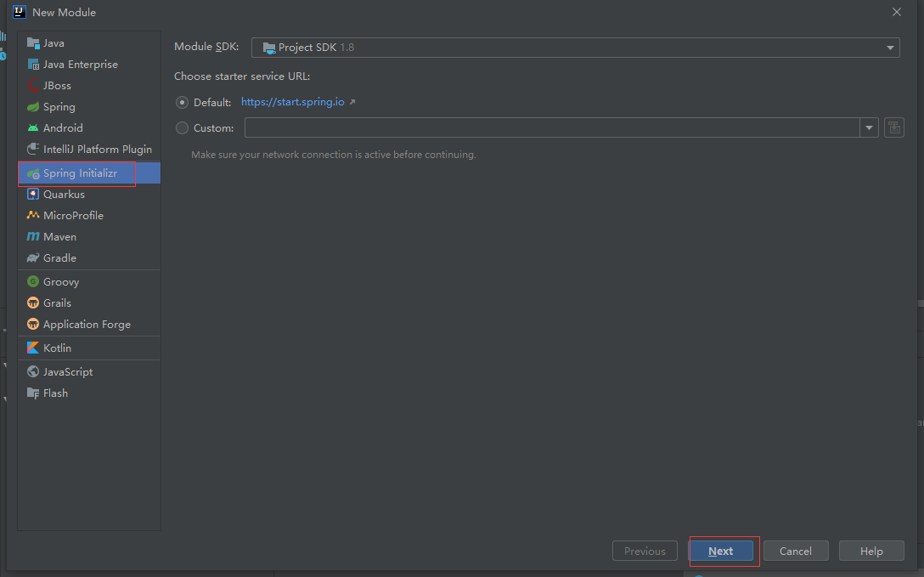The width and height of the screenshot is (924, 577).
Task: Select Gradle in the list
Action: [89, 257]
